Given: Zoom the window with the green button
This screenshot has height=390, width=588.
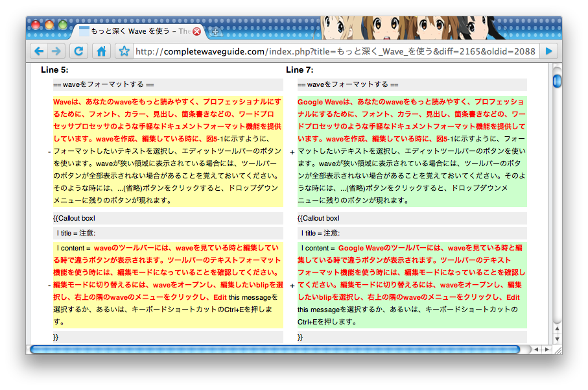Looking at the screenshot, I should click(63, 25).
